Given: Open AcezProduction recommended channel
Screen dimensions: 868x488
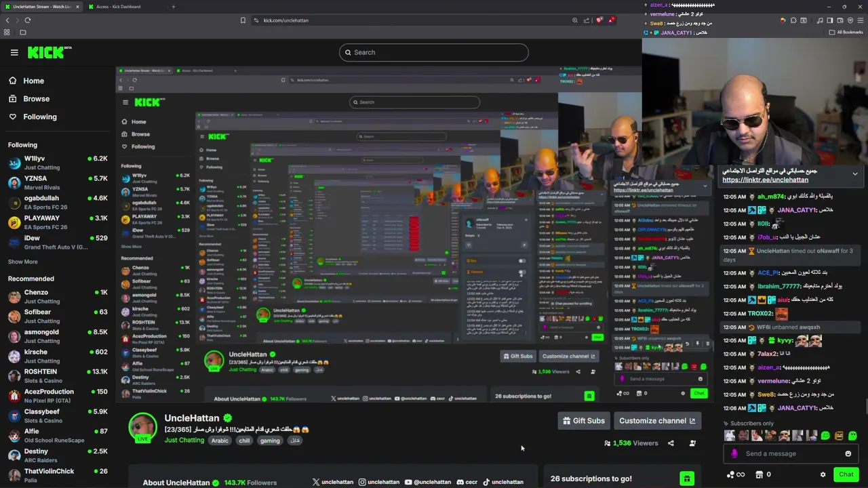Looking at the screenshot, I should (58, 395).
